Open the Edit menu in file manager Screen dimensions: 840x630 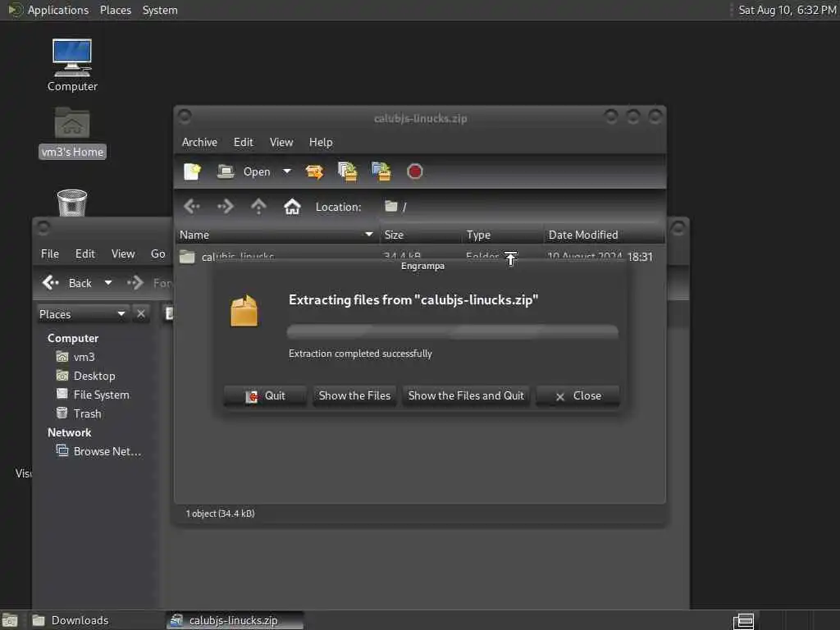tap(84, 253)
